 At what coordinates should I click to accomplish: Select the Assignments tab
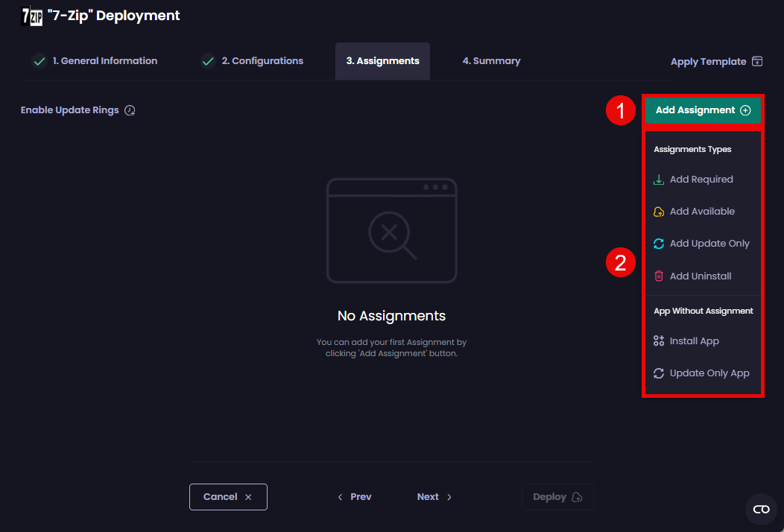[x=382, y=61]
